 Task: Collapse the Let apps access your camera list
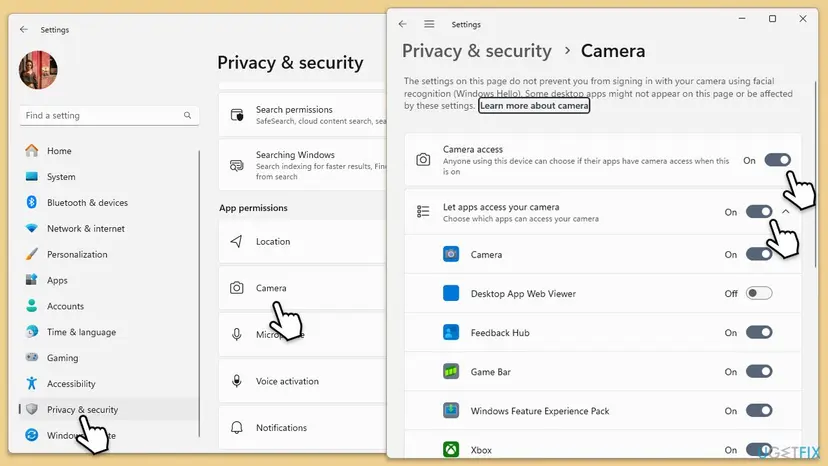(x=786, y=211)
